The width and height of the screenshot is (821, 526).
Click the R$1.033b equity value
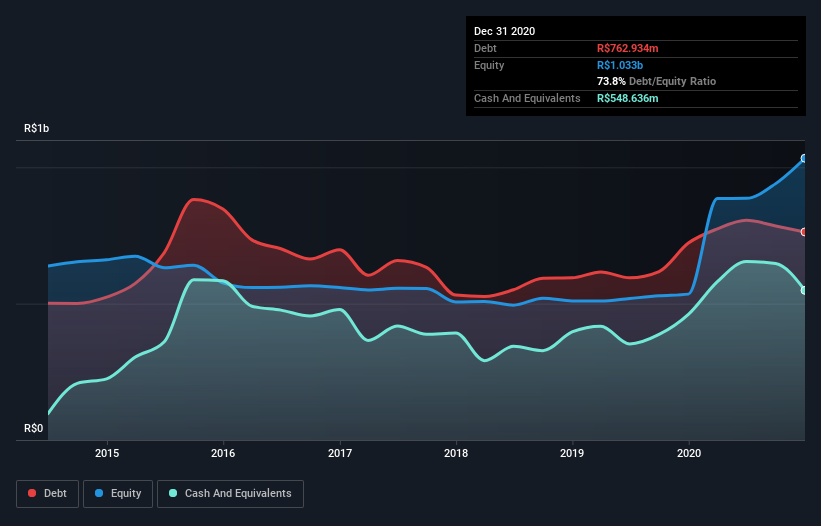pos(620,65)
